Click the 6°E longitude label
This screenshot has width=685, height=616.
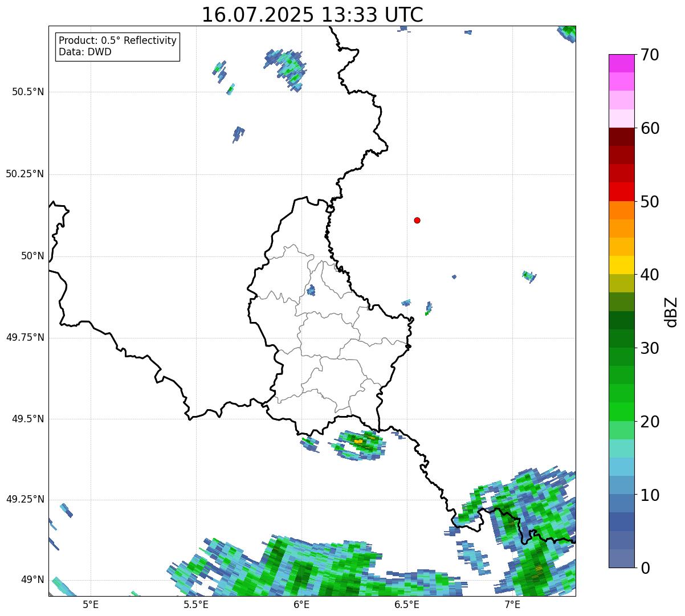301,604
